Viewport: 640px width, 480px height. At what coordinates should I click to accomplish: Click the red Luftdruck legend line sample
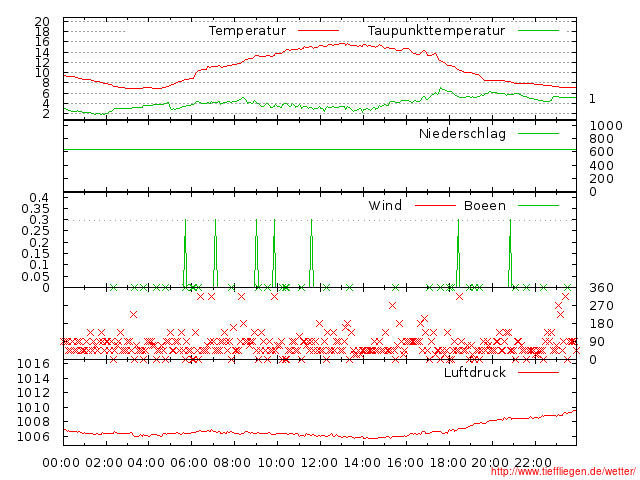(538, 372)
